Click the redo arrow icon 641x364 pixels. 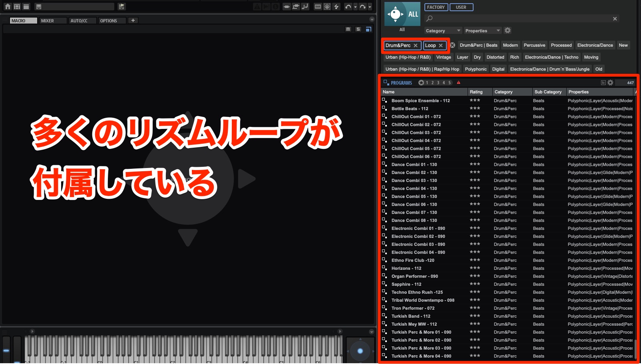tap(362, 6)
